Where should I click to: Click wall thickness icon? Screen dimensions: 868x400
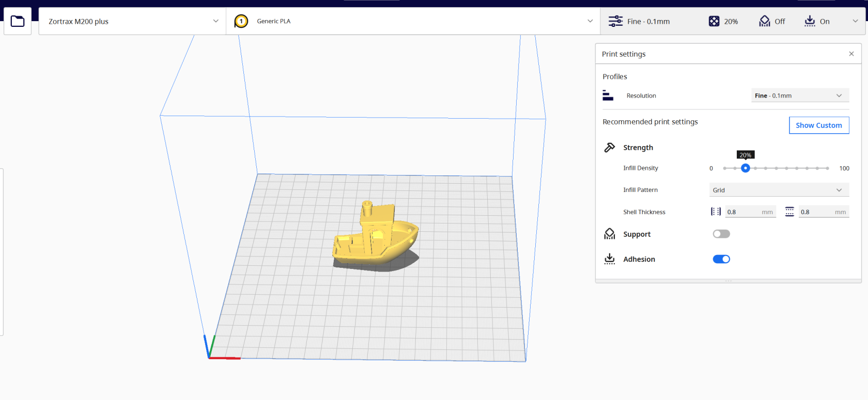click(x=716, y=212)
